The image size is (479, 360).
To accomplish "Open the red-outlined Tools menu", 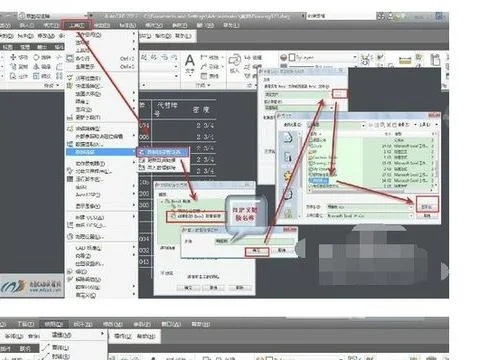I will (x=77, y=25).
